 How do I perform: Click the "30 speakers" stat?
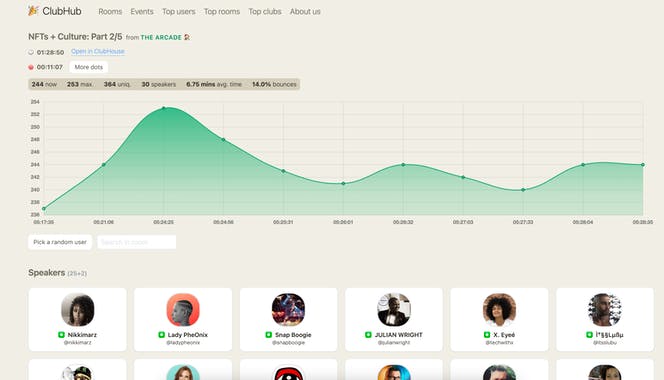click(x=159, y=84)
